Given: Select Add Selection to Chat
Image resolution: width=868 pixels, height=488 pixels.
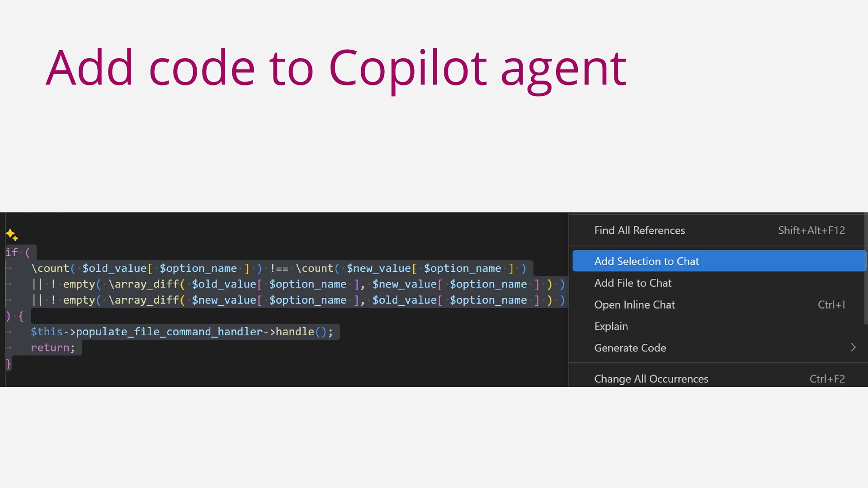Looking at the screenshot, I should click(646, 261).
